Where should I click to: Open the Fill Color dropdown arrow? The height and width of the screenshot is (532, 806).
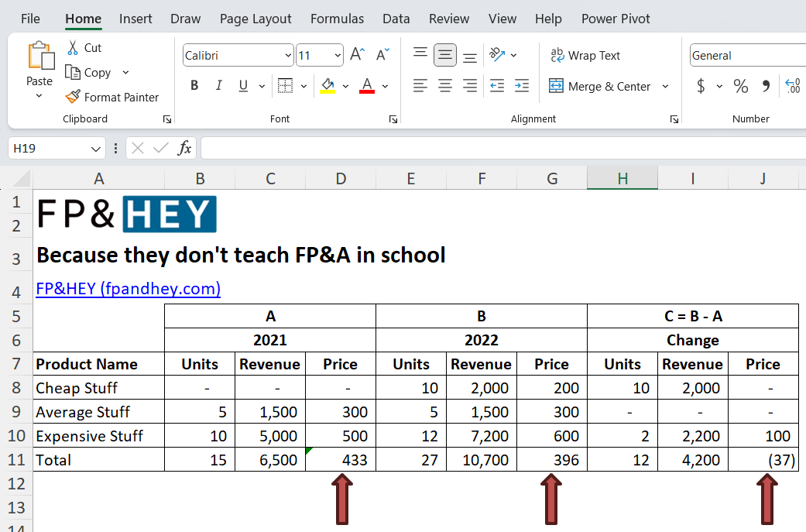345,86
